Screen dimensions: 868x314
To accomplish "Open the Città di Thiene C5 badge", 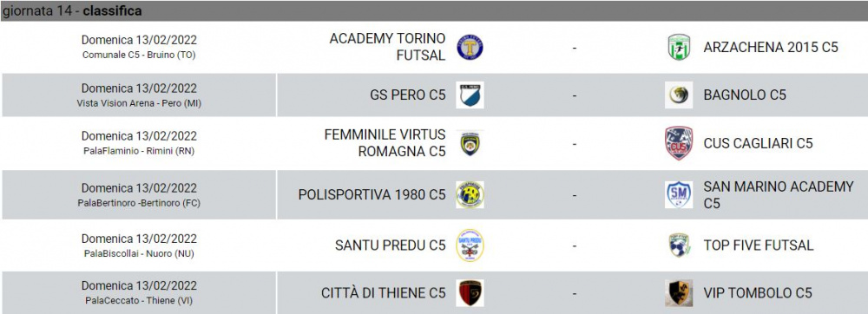I will pos(470,293).
